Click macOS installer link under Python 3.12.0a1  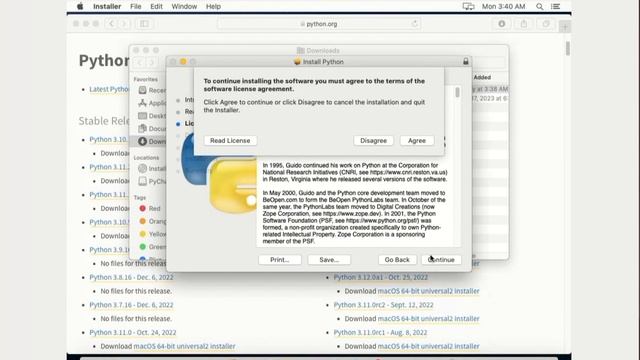[x=428, y=291]
